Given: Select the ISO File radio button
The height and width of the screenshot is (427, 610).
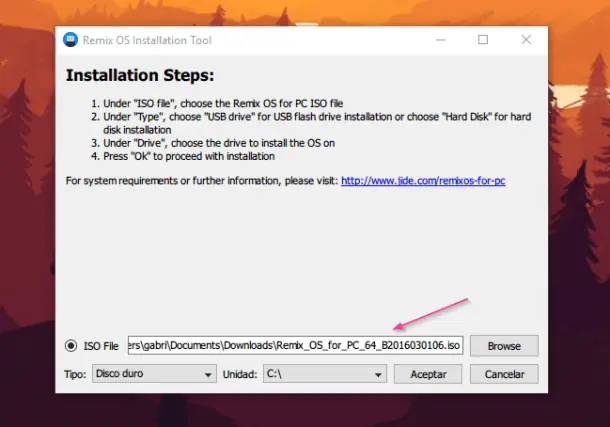Looking at the screenshot, I should click(71, 345).
